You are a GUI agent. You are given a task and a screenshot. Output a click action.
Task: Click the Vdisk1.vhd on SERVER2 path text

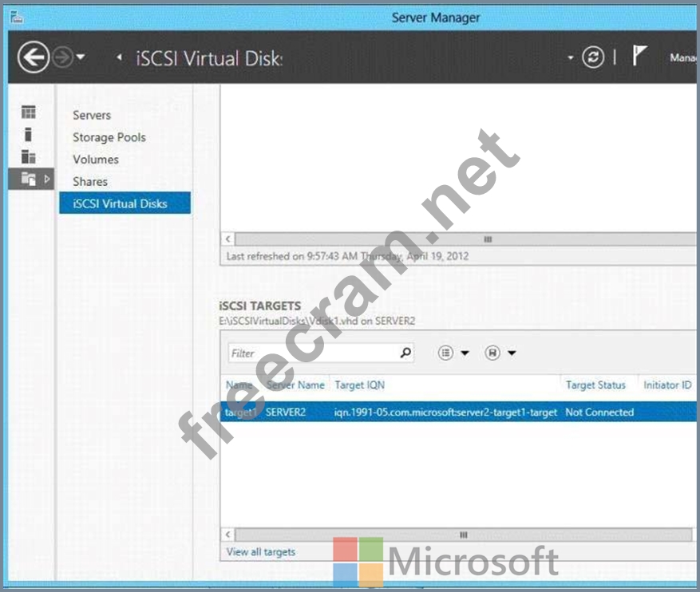click(x=317, y=321)
